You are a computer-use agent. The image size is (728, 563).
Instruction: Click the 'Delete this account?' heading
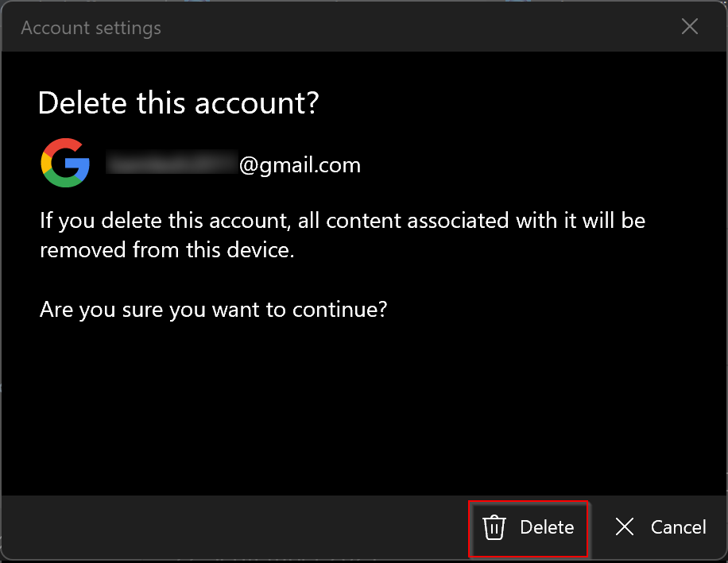(x=176, y=102)
